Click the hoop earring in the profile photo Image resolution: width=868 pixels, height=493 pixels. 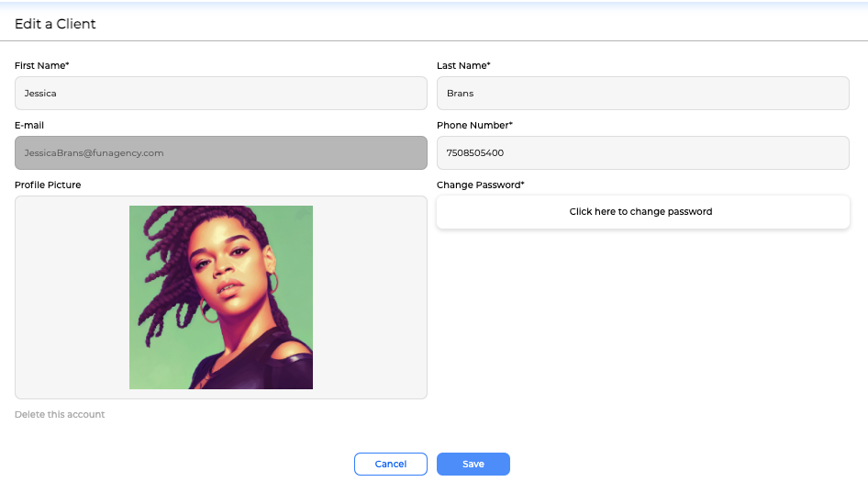pyautogui.click(x=210, y=313)
